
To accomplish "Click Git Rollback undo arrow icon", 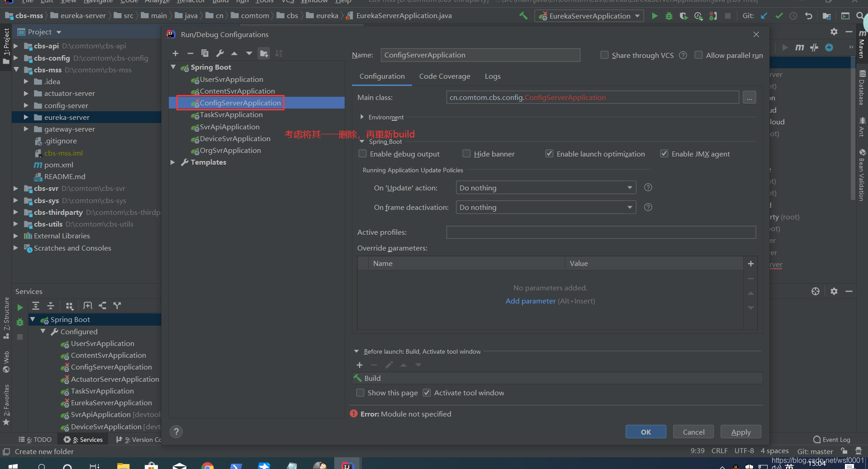I will [x=808, y=16].
